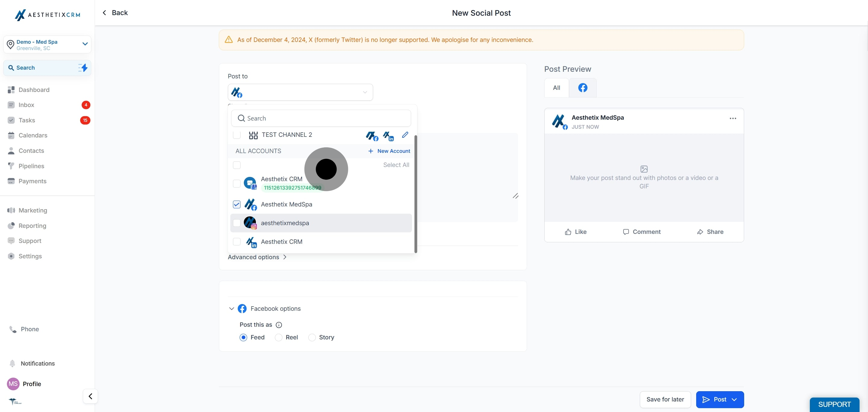
Task: Collapse the Facebook options section
Action: pyautogui.click(x=231, y=309)
